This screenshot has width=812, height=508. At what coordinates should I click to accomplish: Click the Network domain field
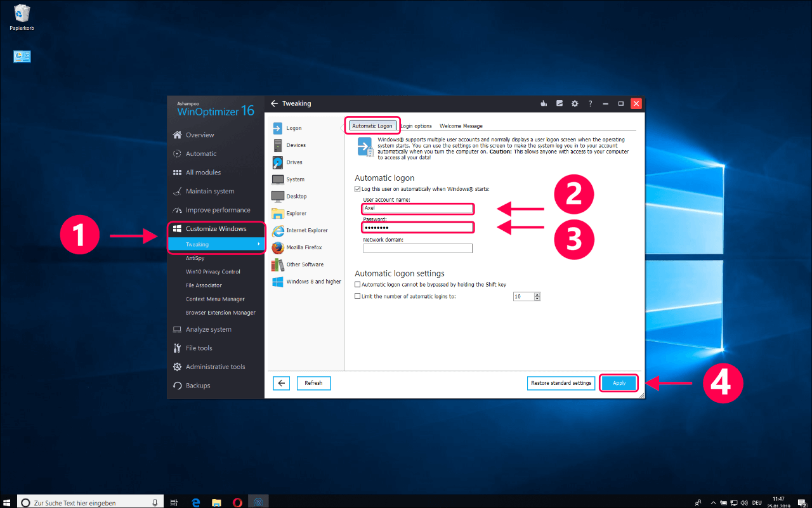(x=417, y=248)
